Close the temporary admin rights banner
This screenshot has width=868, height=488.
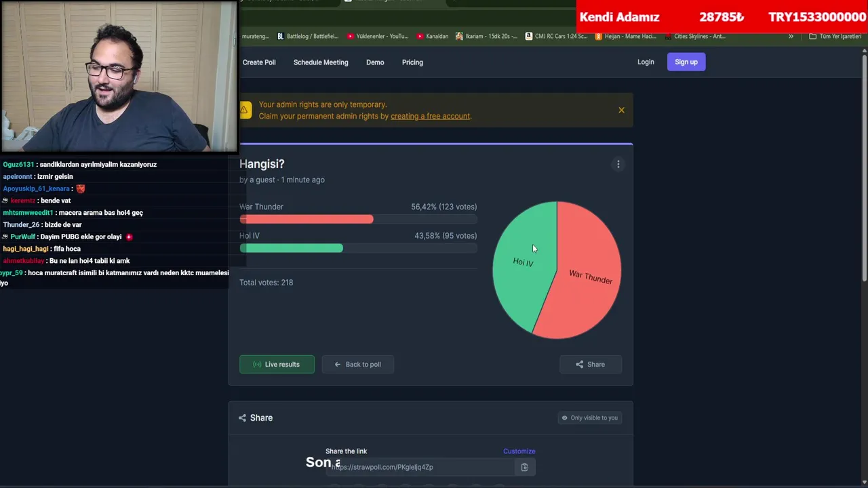click(621, 110)
